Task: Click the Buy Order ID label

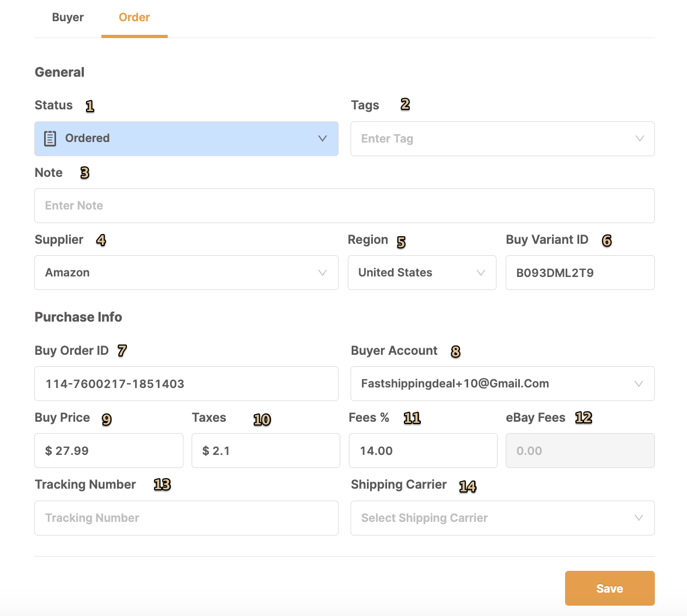Action: pos(72,350)
